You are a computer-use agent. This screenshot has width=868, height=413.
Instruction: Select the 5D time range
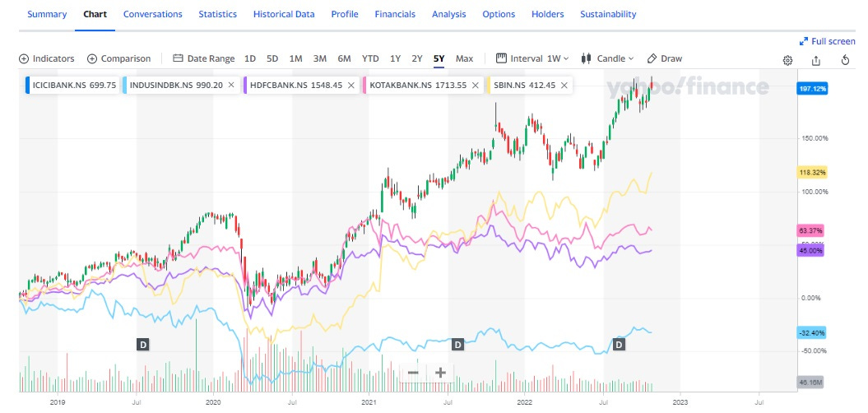point(272,58)
